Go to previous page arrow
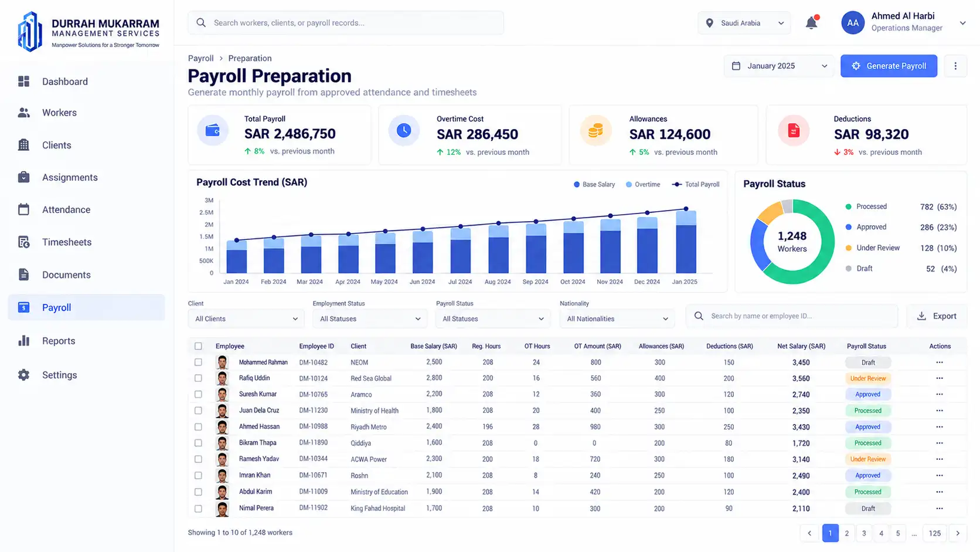The image size is (980, 552). pyautogui.click(x=809, y=533)
